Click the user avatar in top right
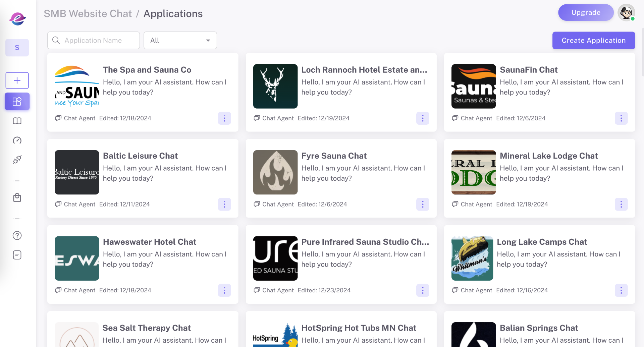This screenshot has height=347, width=644. [x=626, y=13]
